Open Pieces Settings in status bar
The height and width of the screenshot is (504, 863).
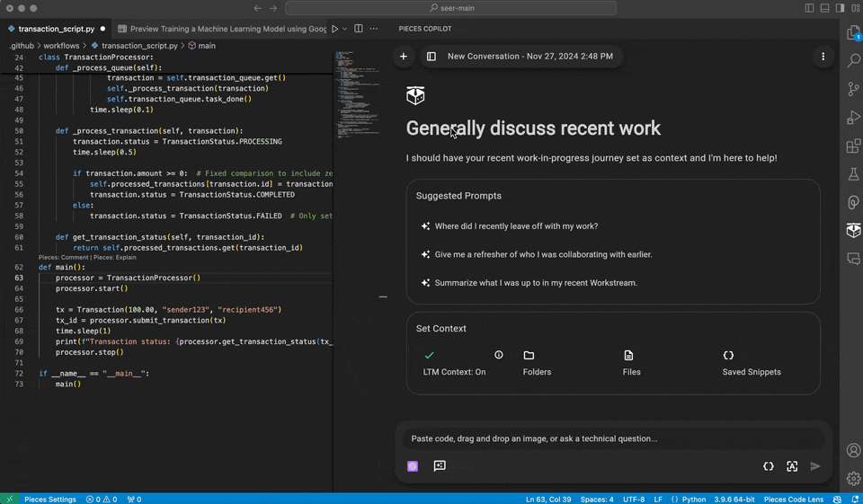[x=50, y=499]
